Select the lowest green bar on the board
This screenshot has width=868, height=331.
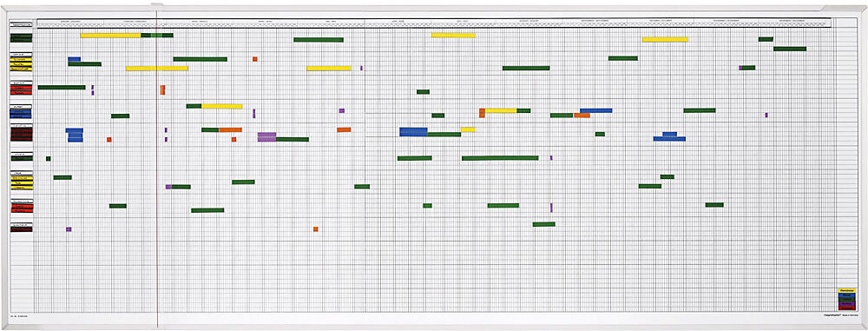pos(543,224)
